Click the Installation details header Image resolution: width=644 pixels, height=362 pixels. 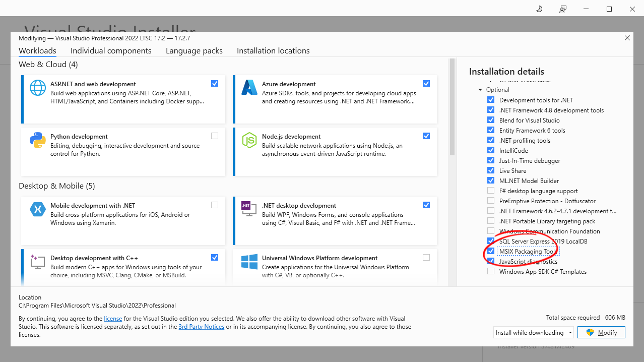506,72
